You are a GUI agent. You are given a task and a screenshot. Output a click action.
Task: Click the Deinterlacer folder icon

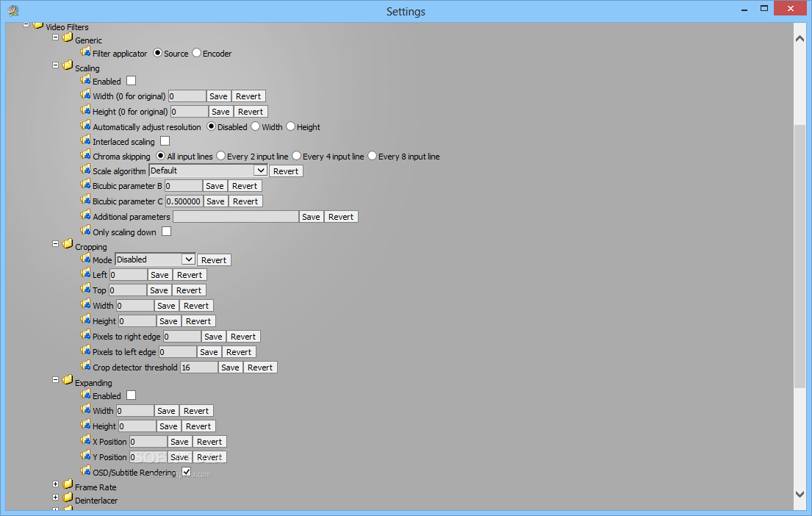pyautogui.click(x=68, y=498)
